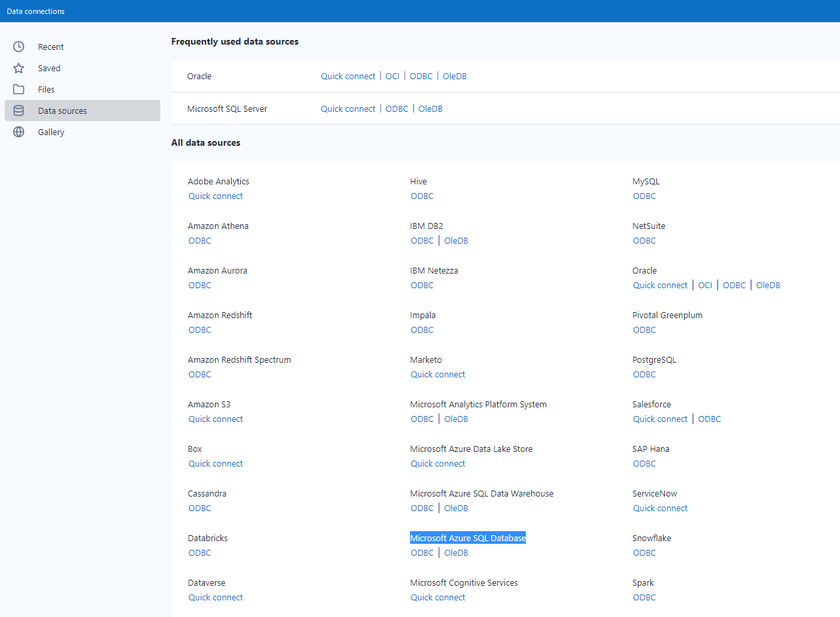Click the Data sources database icon
The height and width of the screenshot is (617, 840).
coord(19,110)
